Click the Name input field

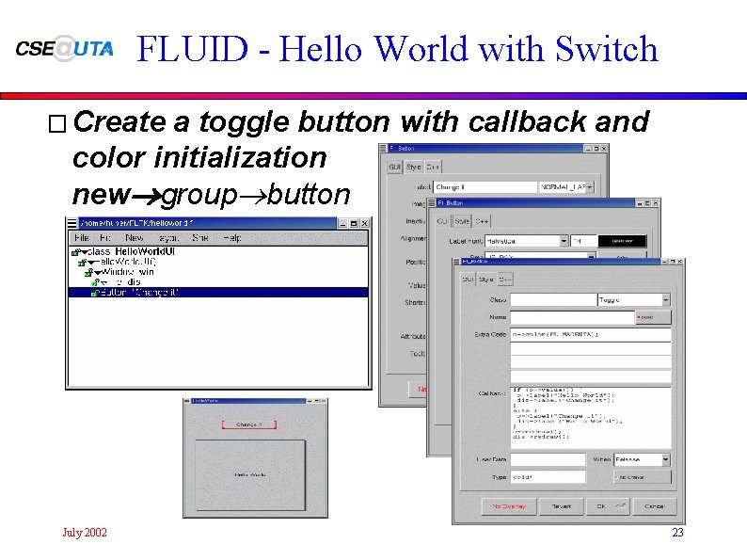[572, 317]
